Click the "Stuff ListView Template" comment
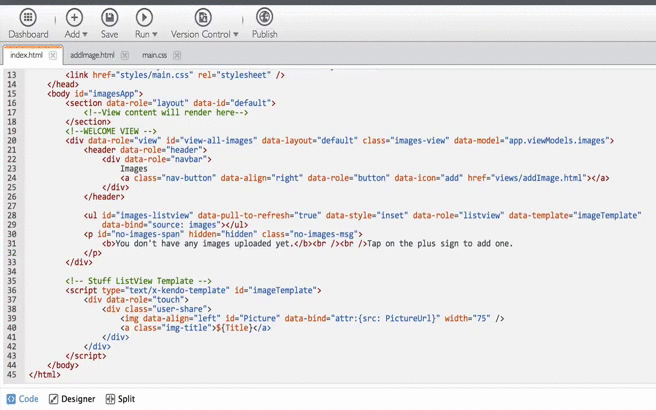 tap(138, 281)
